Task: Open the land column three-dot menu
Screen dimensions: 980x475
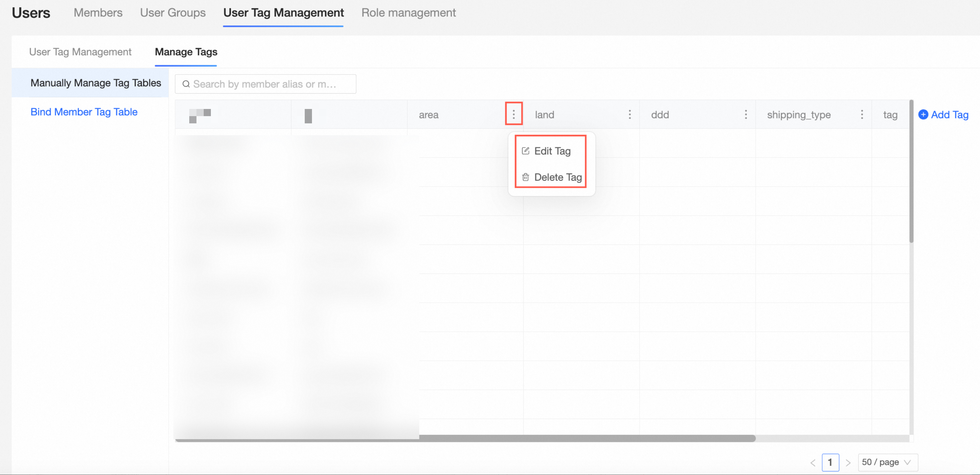Action: (630, 115)
